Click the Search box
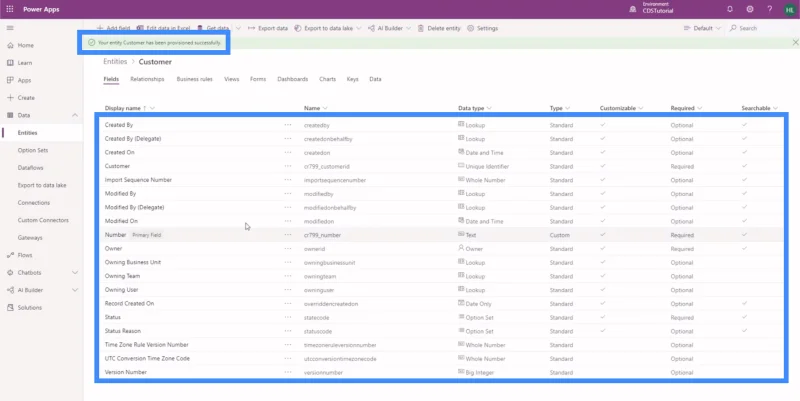 coord(763,28)
